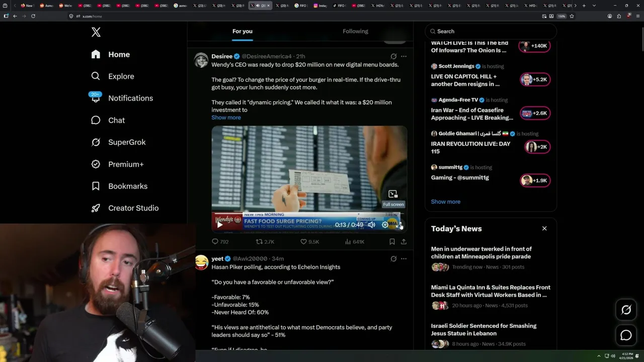Viewport: 644px width, 362px height.
Task: Reply to Desiree's post with 792 comments
Action: coord(220,242)
